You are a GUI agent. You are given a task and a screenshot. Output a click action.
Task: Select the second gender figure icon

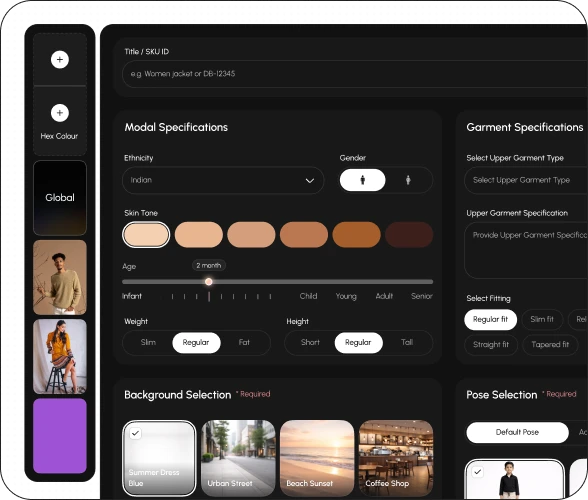(x=408, y=180)
